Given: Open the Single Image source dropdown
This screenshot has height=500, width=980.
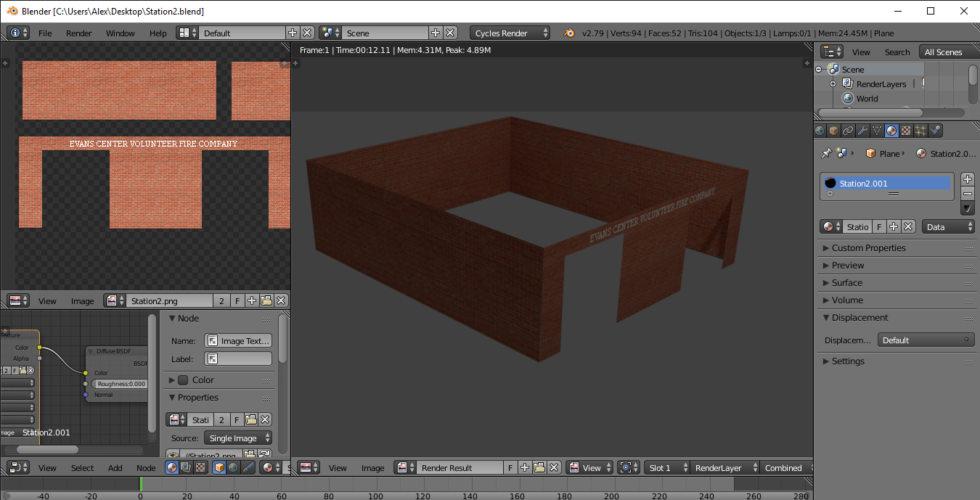Looking at the screenshot, I should (238, 438).
